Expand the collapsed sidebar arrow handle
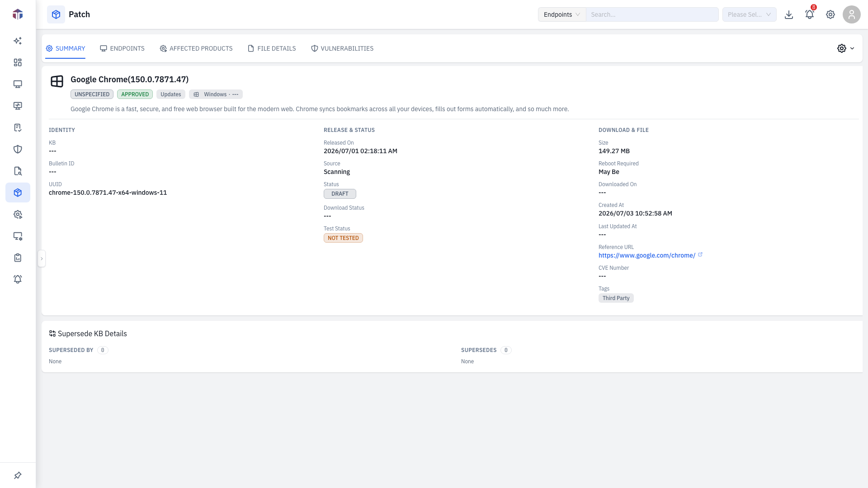Screen dimensions: 868x488 [x=42, y=258]
